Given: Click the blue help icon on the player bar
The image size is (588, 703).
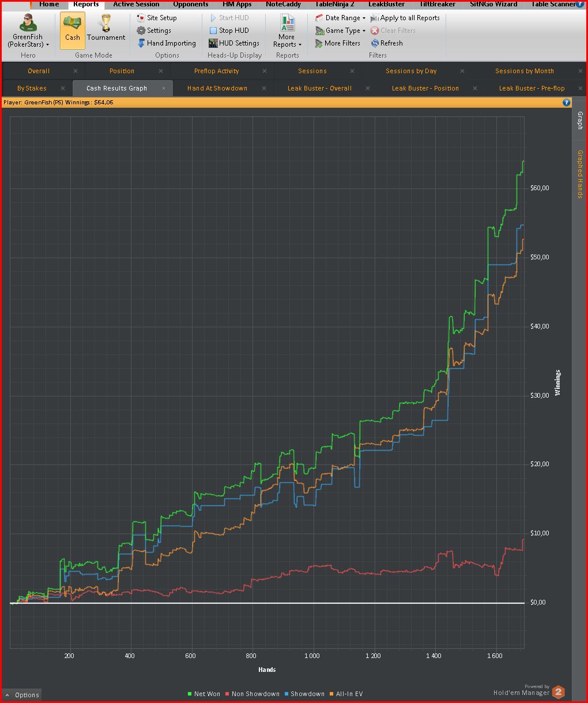Looking at the screenshot, I should click(566, 103).
